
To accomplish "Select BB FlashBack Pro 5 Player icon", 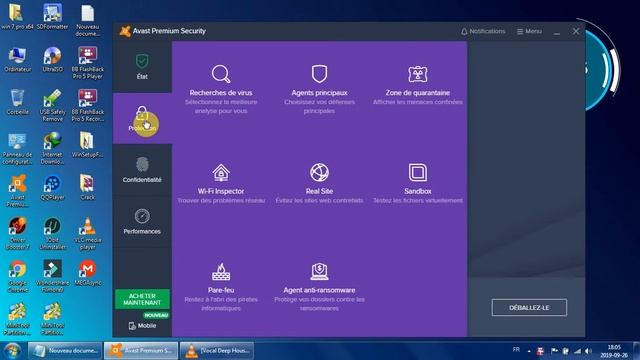I will (87, 63).
